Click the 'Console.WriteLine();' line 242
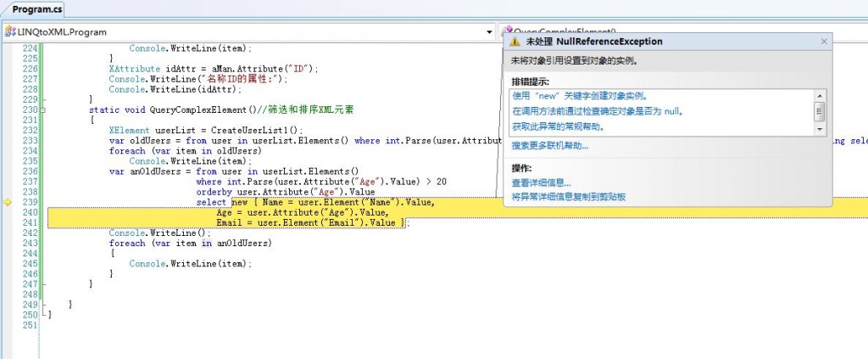 click(x=160, y=233)
